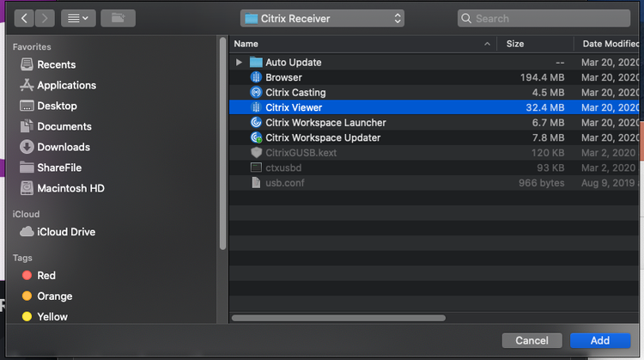Select the Auto Update folder row
This screenshot has height=360, width=644.
pyautogui.click(x=434, y=63)
